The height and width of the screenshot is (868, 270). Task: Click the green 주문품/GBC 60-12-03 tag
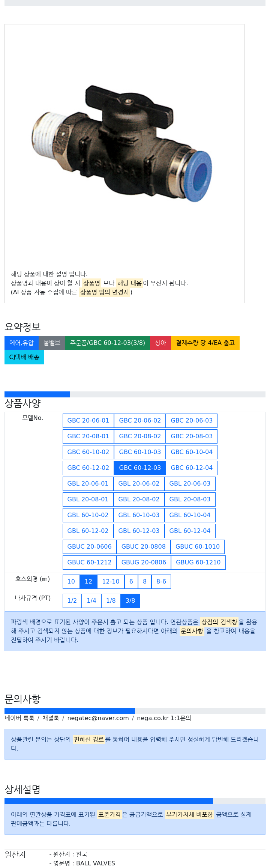(x=108, y=343)
